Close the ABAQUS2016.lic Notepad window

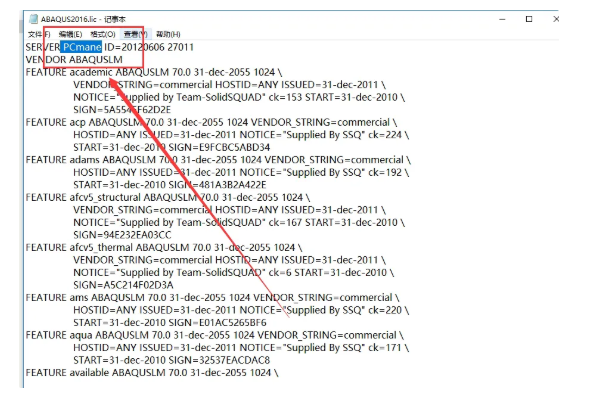point(556,19)
